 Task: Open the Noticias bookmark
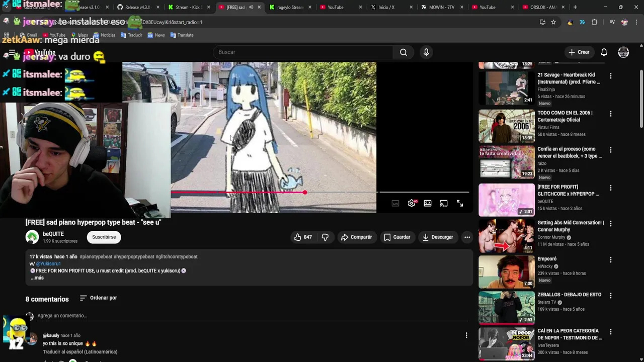(104, 35)
